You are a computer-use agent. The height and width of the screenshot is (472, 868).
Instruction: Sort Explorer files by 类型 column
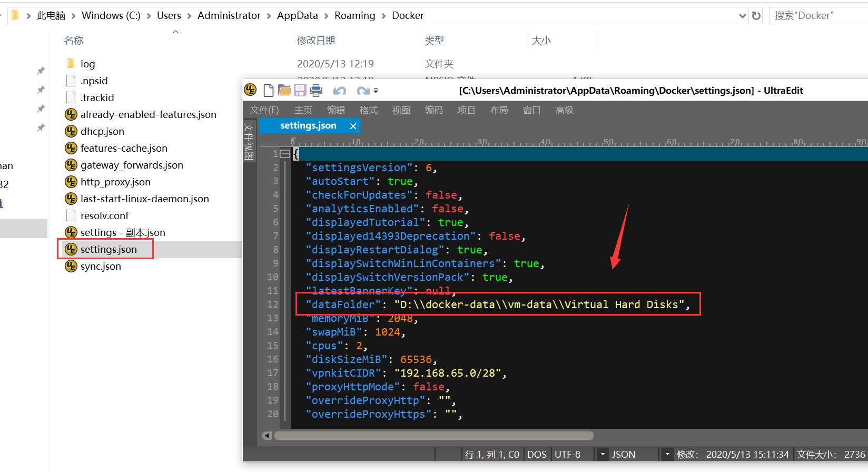tap(435, 41)
